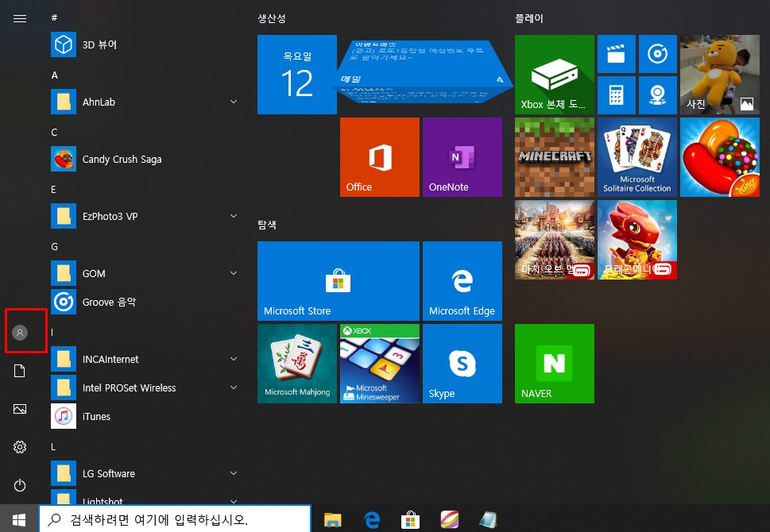The image size is (770, 532).
Task: Open Settings gear in the sidebar
Action: coord(20,447)
